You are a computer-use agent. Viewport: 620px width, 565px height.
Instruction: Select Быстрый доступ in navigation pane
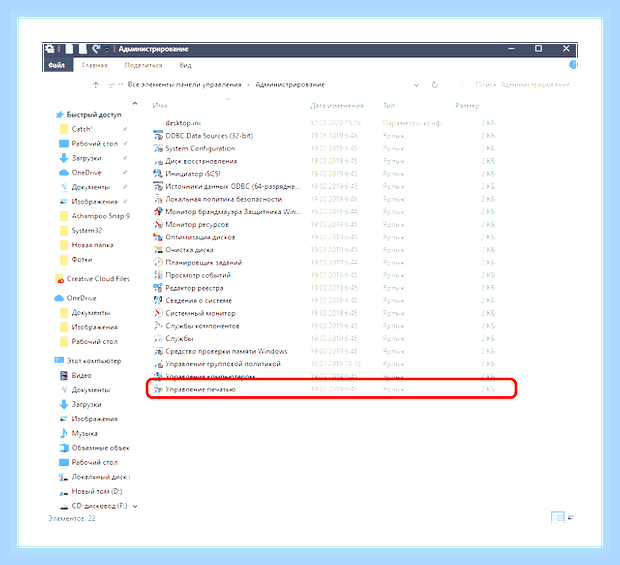tap(94, 115)
